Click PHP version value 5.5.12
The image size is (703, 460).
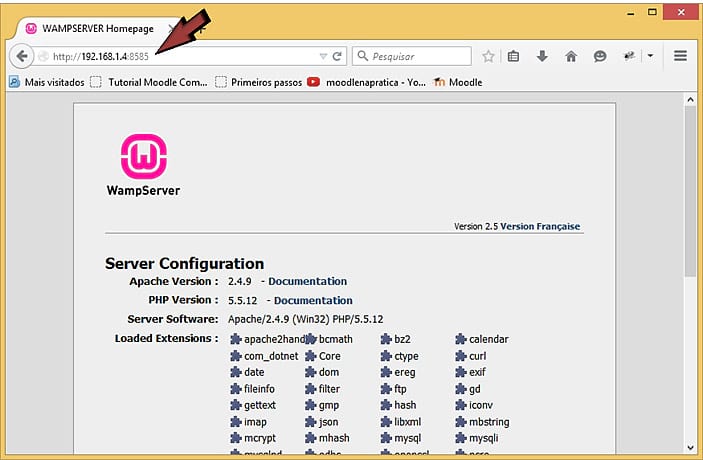click(243, 300)
